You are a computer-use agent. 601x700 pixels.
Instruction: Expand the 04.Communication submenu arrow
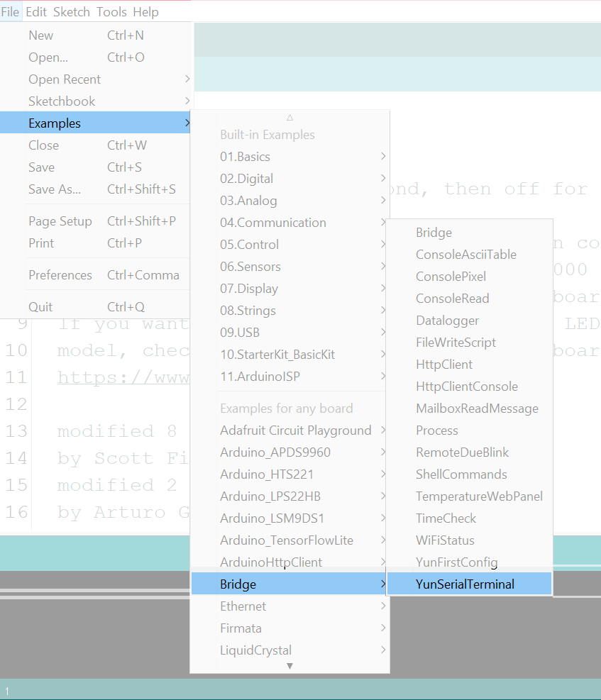(383, 223)
